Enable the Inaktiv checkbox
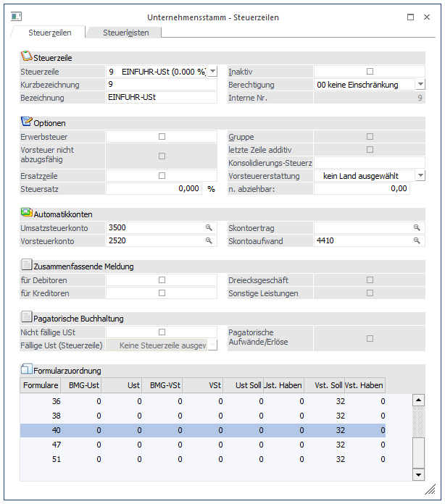This screenshot has height=504, width=445. tap(370, 71)
